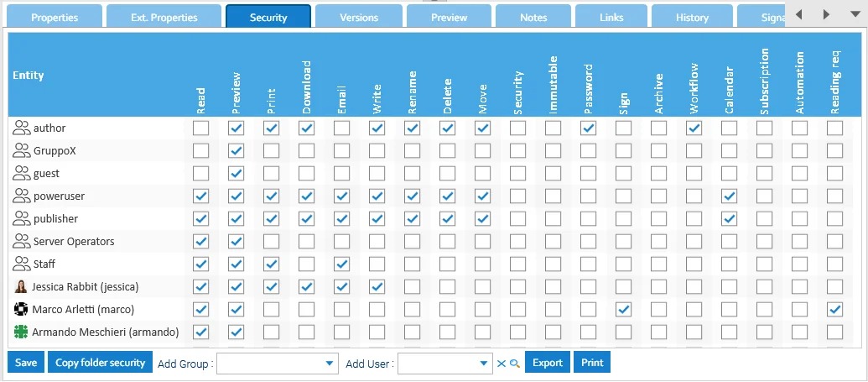Uncheck Calendar permission for poweruser
Viewport: 868px width, 382px height.
(729, 196)
